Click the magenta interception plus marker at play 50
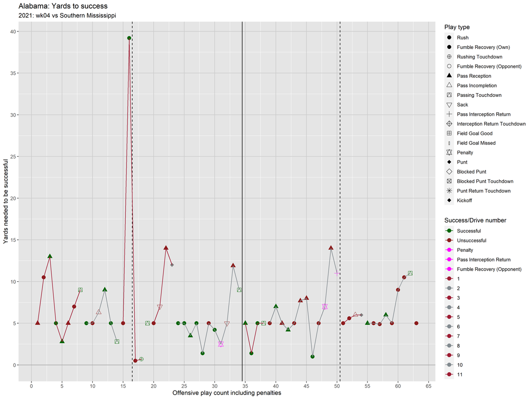This screenshot has width=532, height=399. (x=337, y=273)
